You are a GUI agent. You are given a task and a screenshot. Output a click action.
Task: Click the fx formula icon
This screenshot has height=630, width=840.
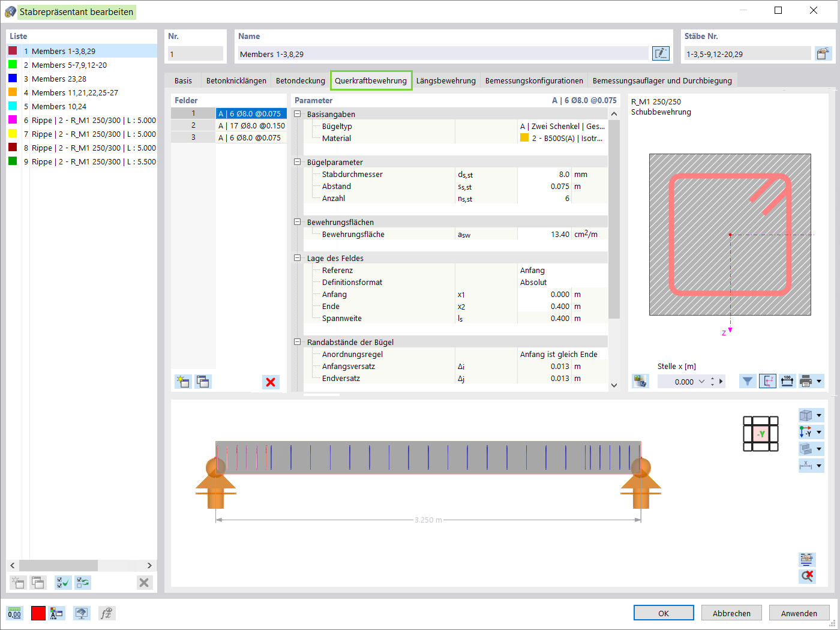coord(107,613)
